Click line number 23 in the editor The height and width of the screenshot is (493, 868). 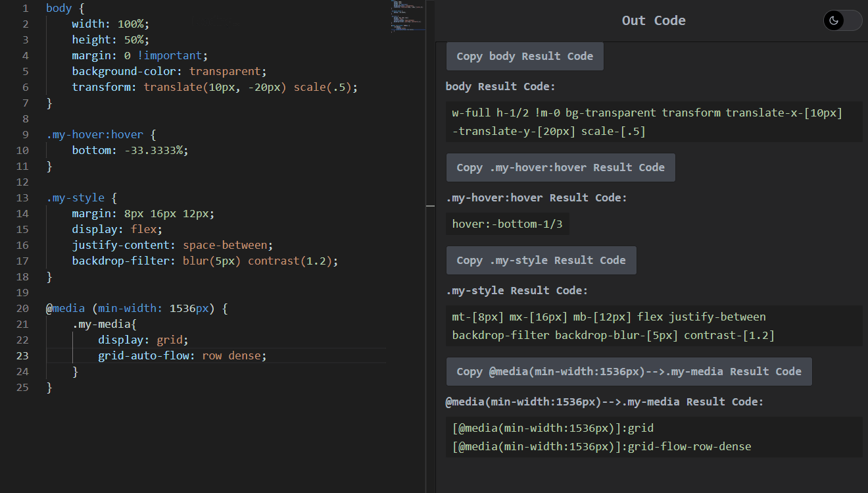click(22, 355)
